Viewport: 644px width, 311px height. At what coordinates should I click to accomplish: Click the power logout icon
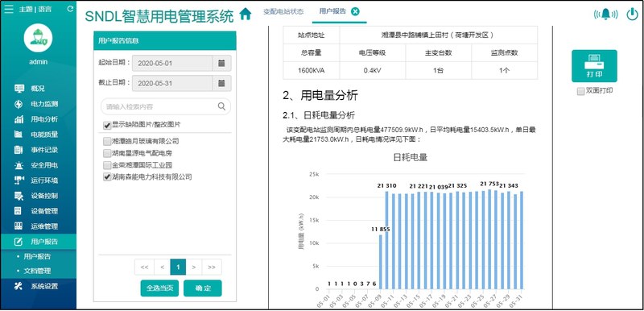pos(632,14)
